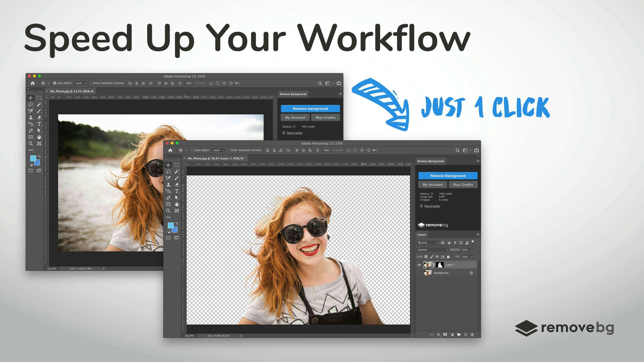Switch to the Layers panel tab

[x=422, y=235]
